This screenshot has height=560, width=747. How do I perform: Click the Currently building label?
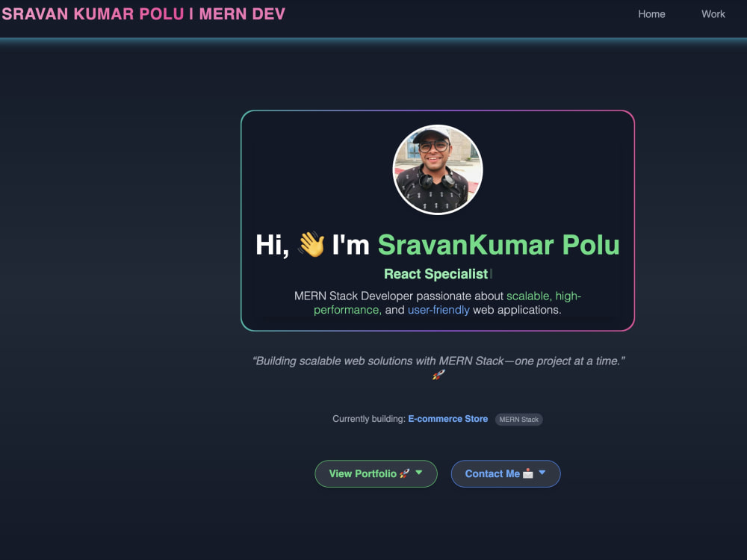[369, 419]
